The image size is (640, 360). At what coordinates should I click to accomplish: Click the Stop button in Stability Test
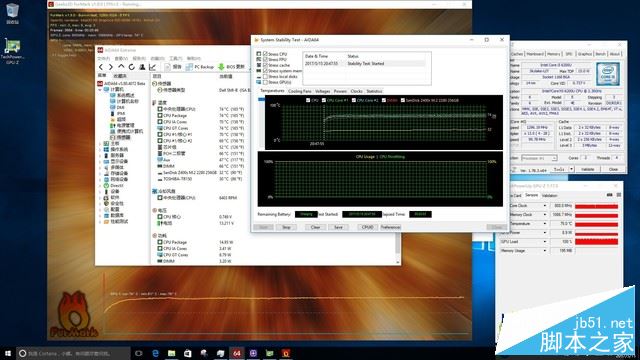[287, 227]
